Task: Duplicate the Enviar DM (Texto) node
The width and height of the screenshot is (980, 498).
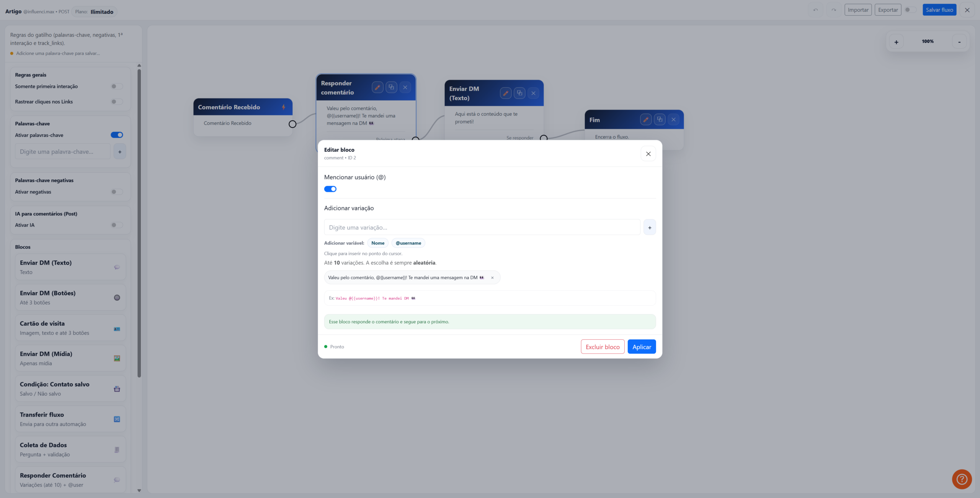Action: 519,93
